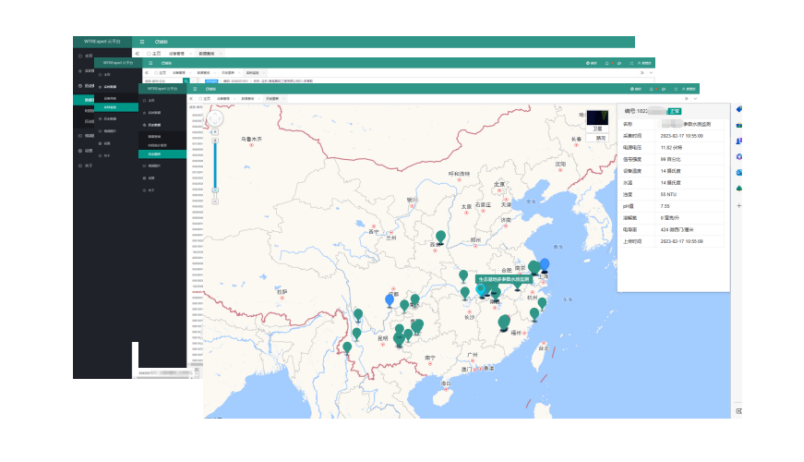Toggle the hamburger menu in the front window
This screenshot has width=804, height=462.
point(195,89)
